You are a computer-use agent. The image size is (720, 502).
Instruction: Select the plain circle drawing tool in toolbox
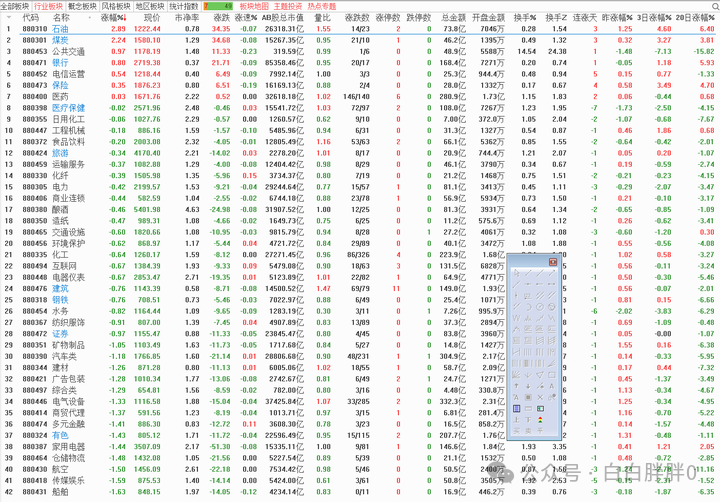coord(540,307)
